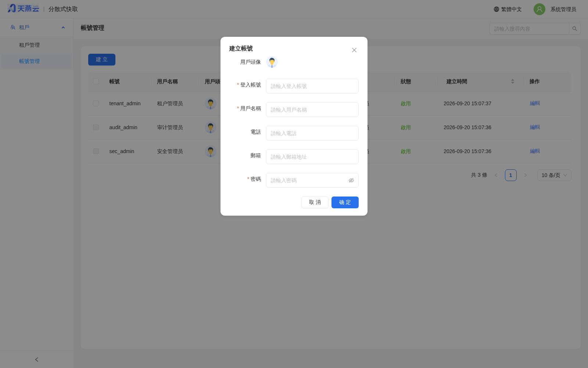This screenshot has width=588, height=368.
Task: Click the 電話 input field
Action: tap(312, 133)
